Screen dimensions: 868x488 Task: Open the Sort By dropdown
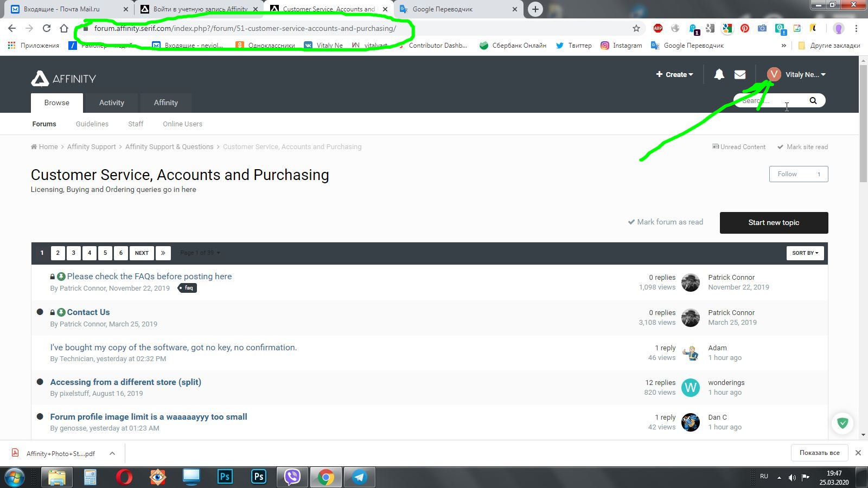pos(805,253)
